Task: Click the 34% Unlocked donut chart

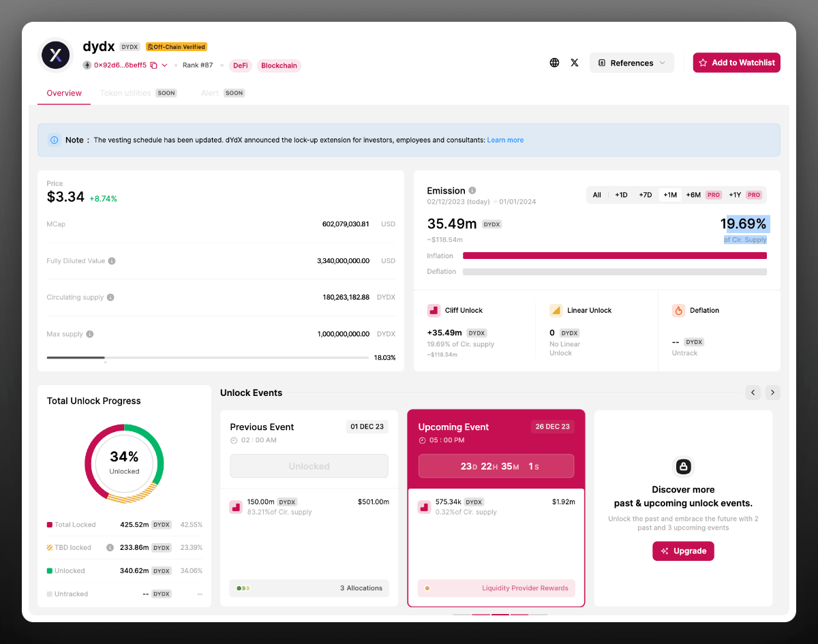Action: (x=124, y=463)
